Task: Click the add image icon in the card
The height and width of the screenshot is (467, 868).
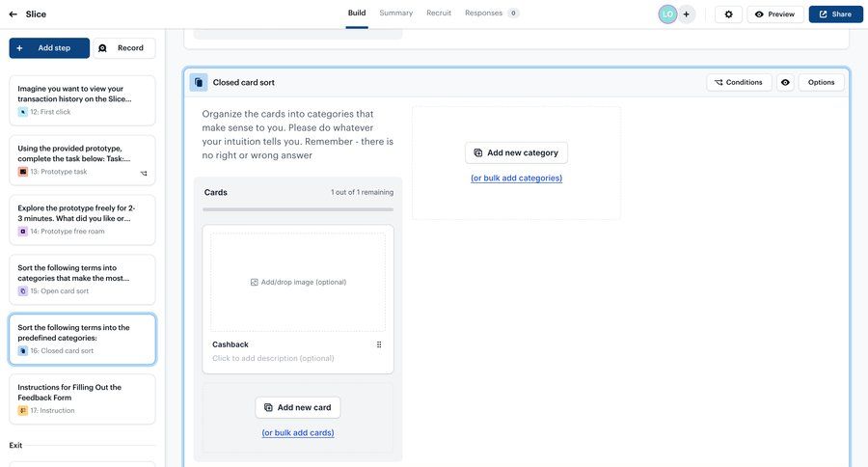Action: click(254, 283)
